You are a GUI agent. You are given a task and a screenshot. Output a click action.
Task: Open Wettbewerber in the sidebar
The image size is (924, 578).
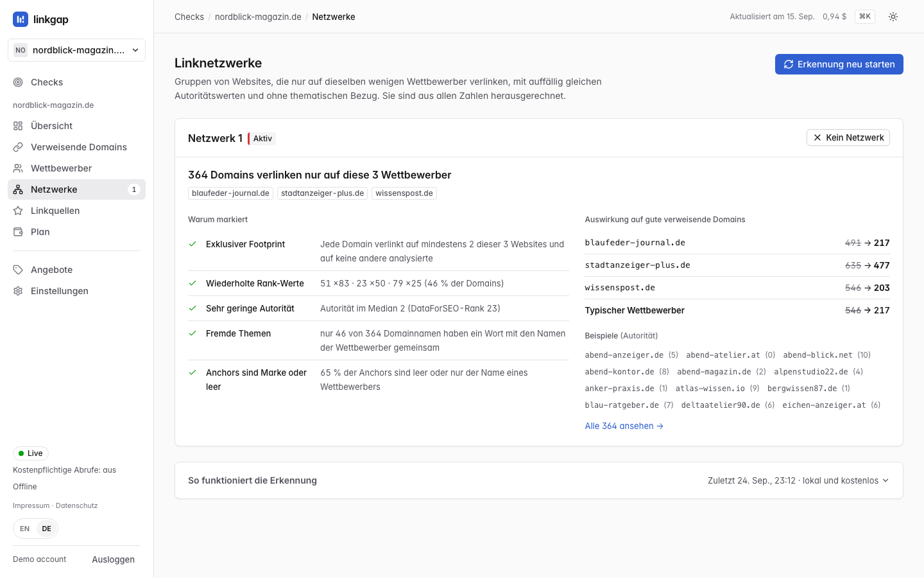tap(76, 168)
